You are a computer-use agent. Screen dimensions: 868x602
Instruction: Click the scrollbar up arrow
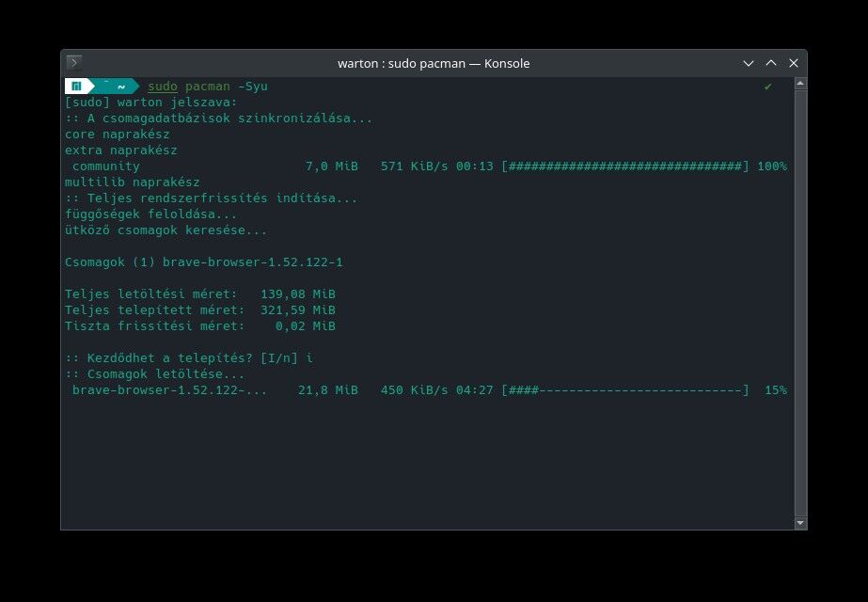(800, 84)
